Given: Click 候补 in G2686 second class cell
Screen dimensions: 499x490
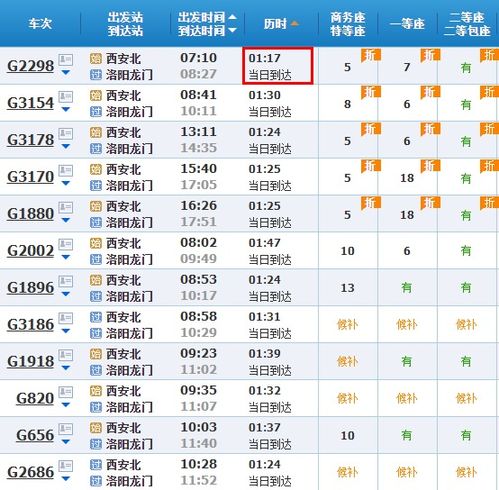Looking at the screenshot, I should pyautogui.click(x=466, y=472).
